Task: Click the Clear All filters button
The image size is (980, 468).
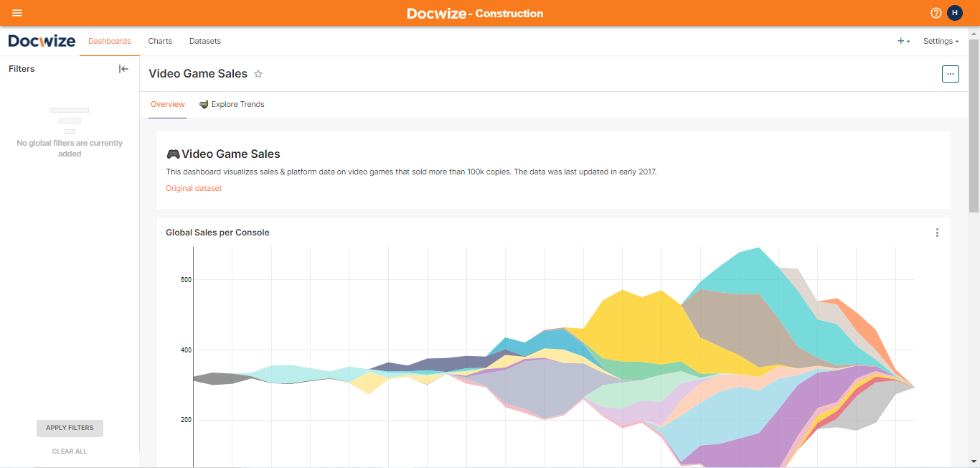Action: pos(70,451)
